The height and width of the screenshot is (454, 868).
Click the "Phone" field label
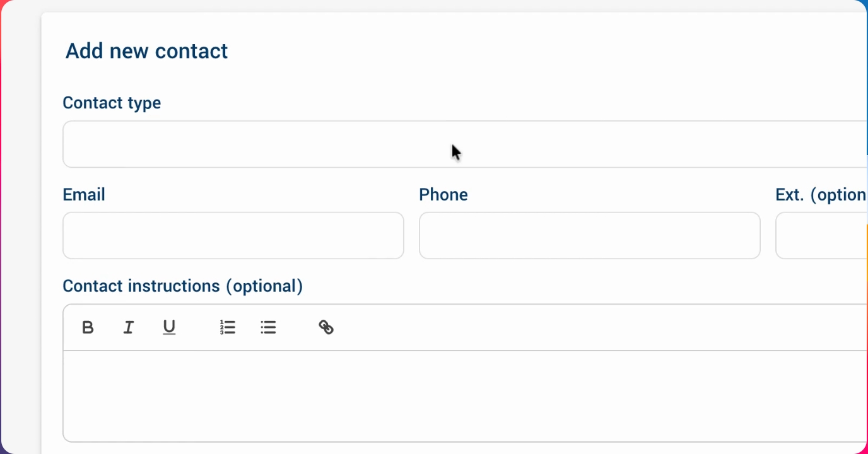tap(443, 194)
